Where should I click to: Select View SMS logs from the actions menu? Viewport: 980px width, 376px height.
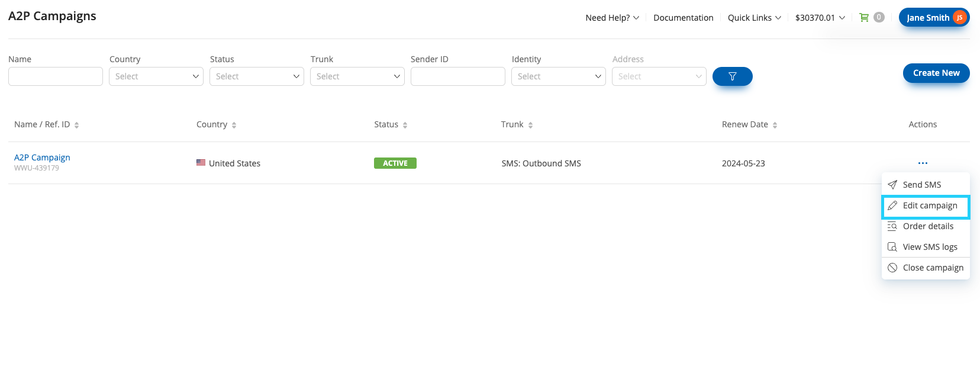[x=926, y=247]
